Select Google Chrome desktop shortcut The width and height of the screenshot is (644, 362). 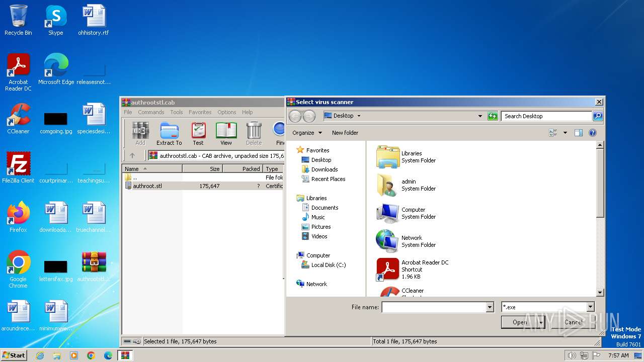18,269
